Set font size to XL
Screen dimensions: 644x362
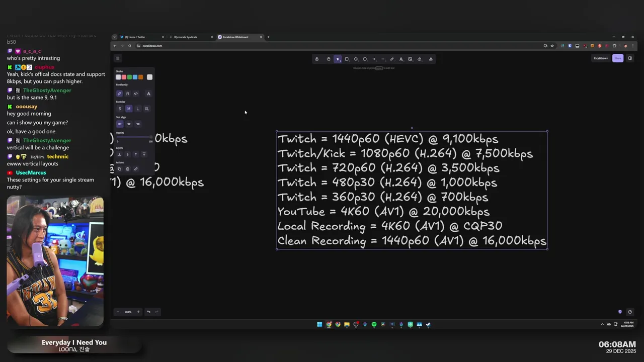[x=146, y=109]
